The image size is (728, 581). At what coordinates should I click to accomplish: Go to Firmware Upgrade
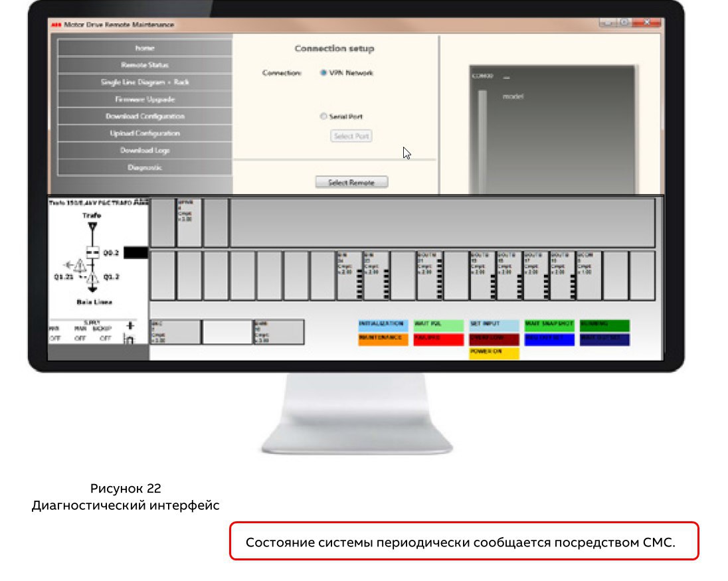click(x=144, y=100)
